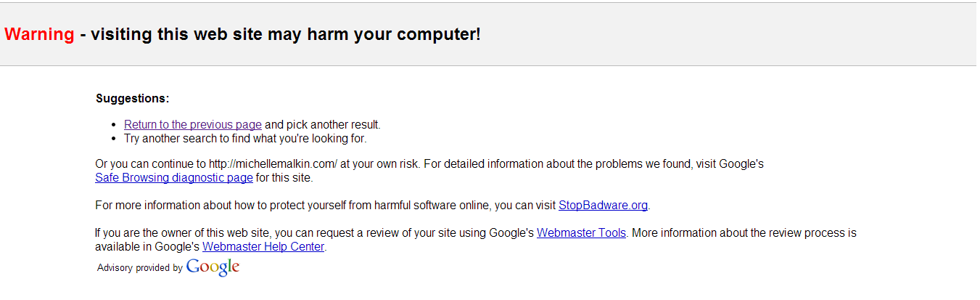Open the Return to the previous page link
This screenshot has height=300, width=980.
tap(193, 125)
